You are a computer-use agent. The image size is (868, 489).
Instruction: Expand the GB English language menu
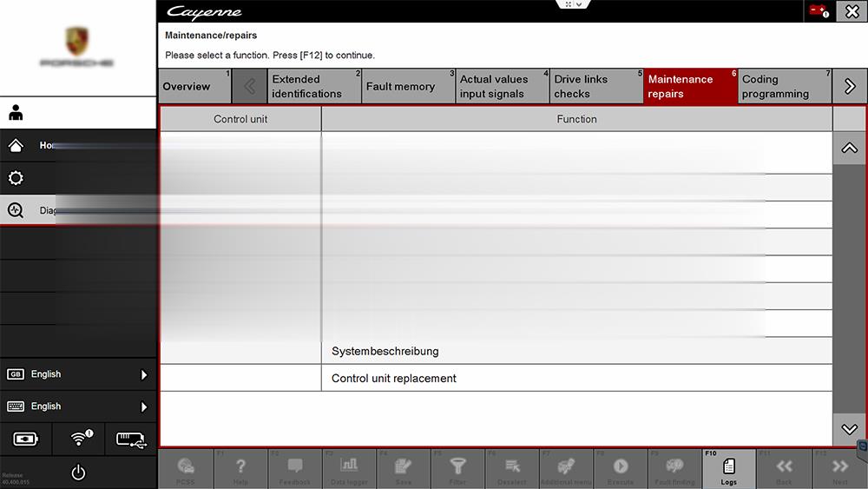click(x=78, y=374)
